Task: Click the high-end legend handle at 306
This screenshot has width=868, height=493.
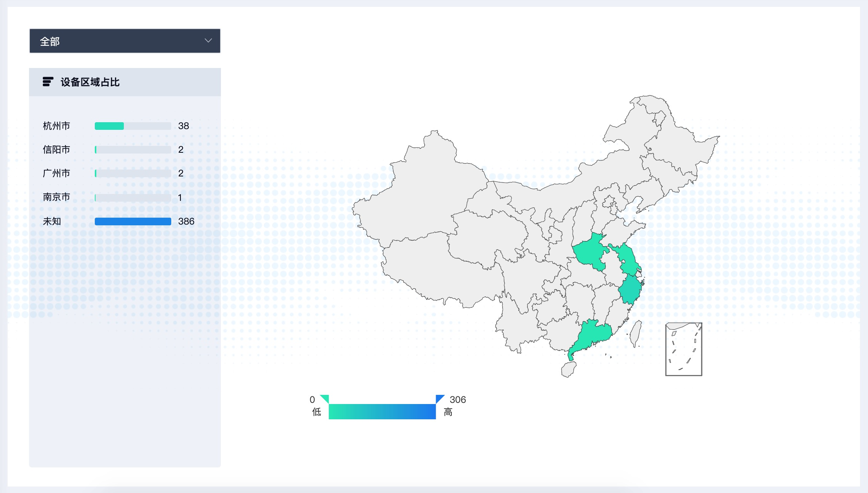Action: (440, 399)
